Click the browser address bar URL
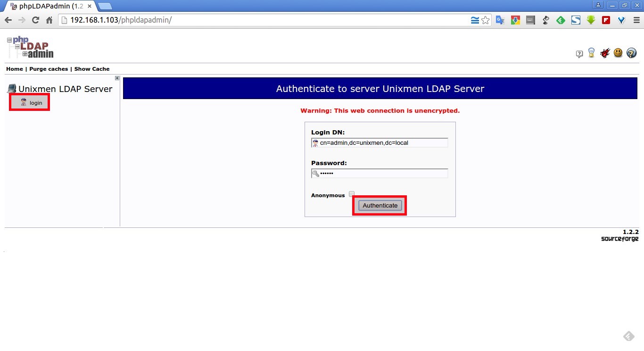644x351 pixels. pyautogui.click(x=121, y=20)
